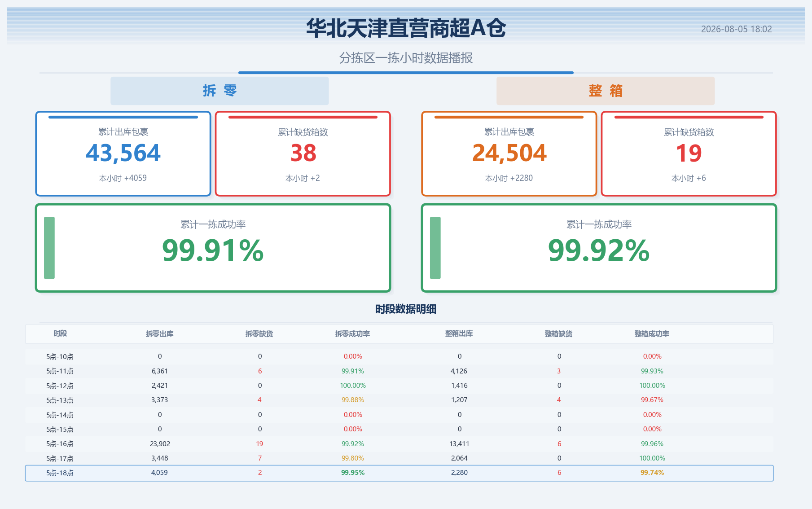
Task: Select the 5点-17点 row label
Action: tap(60, 458)
